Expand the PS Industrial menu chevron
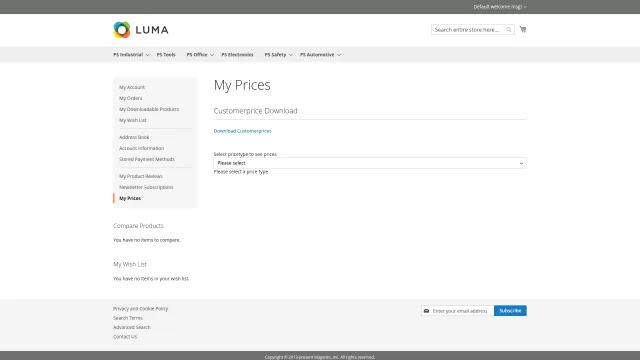 (x=147, y=55)
